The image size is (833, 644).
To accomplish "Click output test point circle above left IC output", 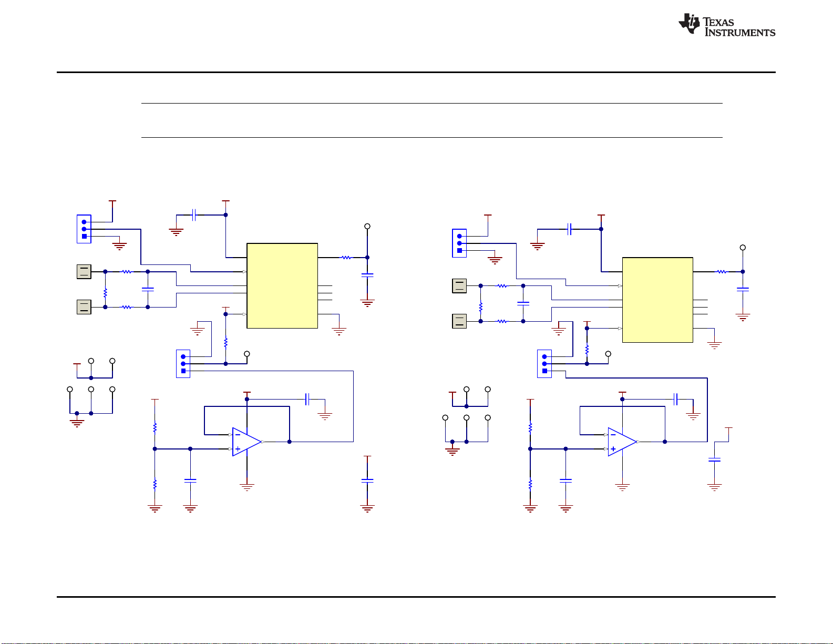I will pos(367,226).
